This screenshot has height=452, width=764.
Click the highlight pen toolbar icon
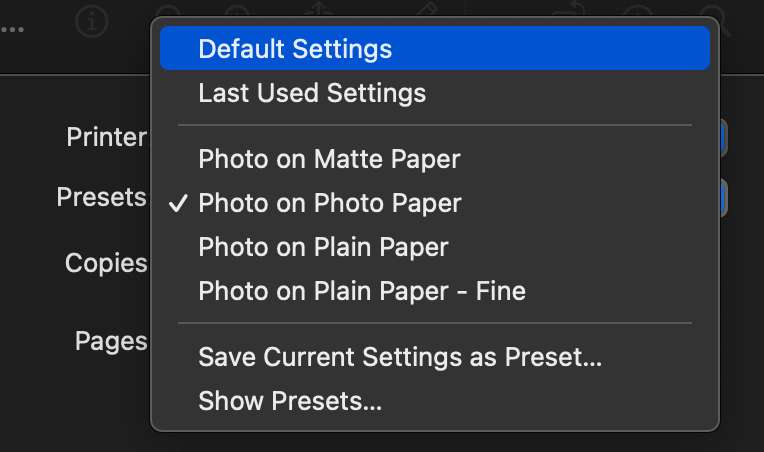(x=429, y=10)
